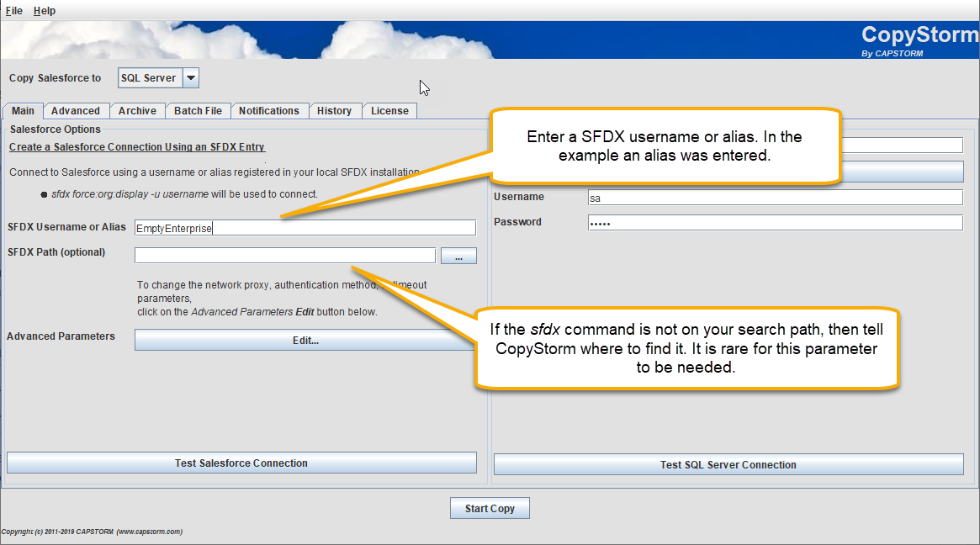Viewport: 980px width, 545px height.
Task: Browse for SFDX path with the ellipsis button
Action: pyautogui.click(x=458, y=256)
